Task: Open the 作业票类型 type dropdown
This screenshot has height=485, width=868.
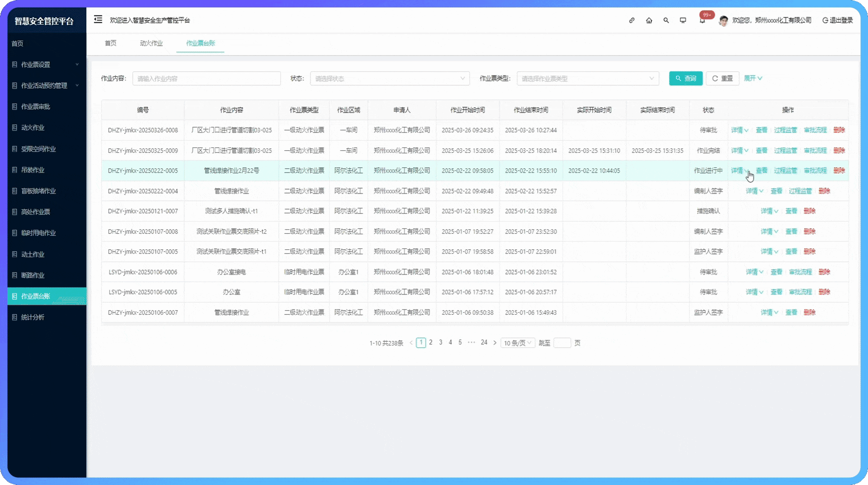Action: click(x=588, y=79)
